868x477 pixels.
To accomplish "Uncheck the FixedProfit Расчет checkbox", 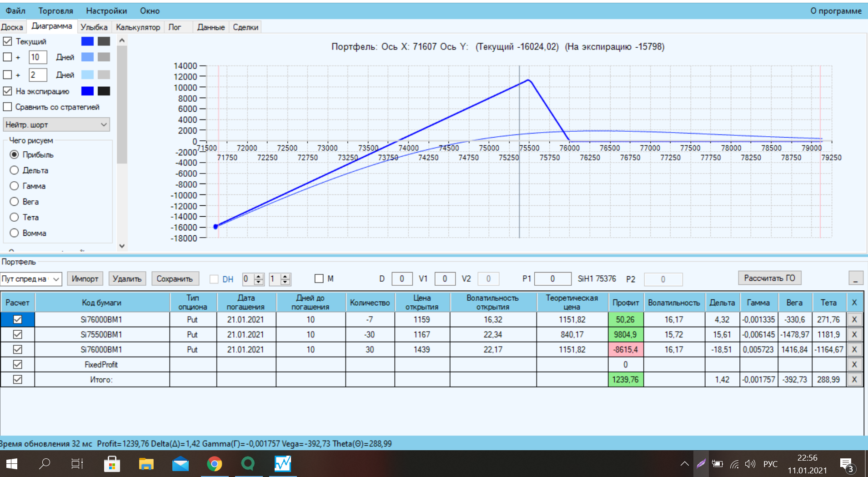I will pos(17,365).
